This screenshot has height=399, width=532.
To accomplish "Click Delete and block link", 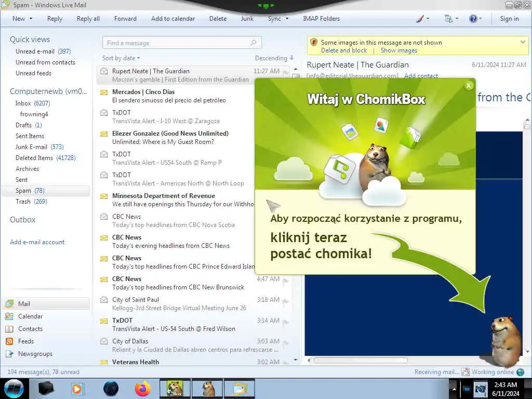I will (344, 50).
